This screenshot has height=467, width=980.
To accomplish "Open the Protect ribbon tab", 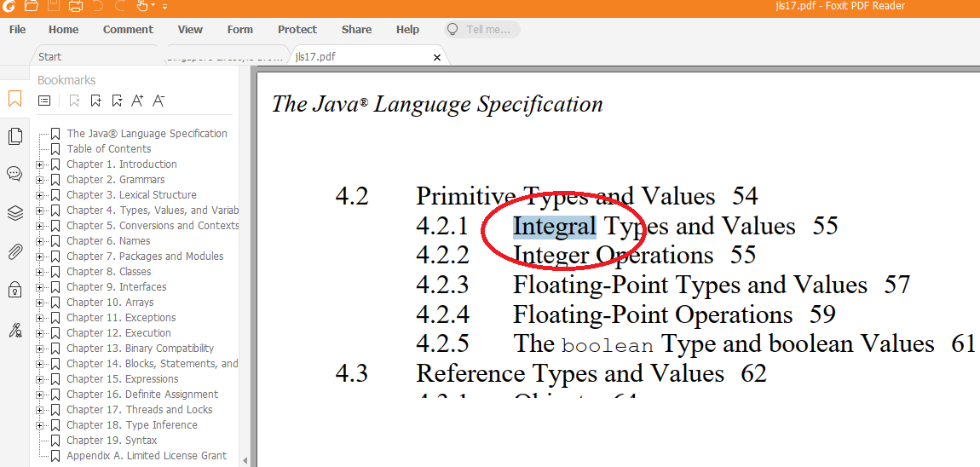I will 297,29.
